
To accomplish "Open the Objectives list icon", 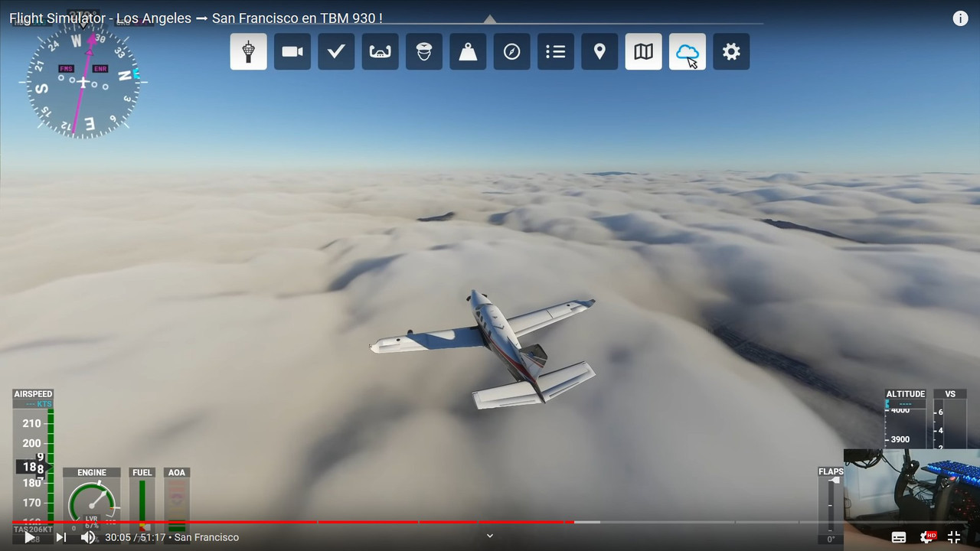I will [x=556, y=52].
